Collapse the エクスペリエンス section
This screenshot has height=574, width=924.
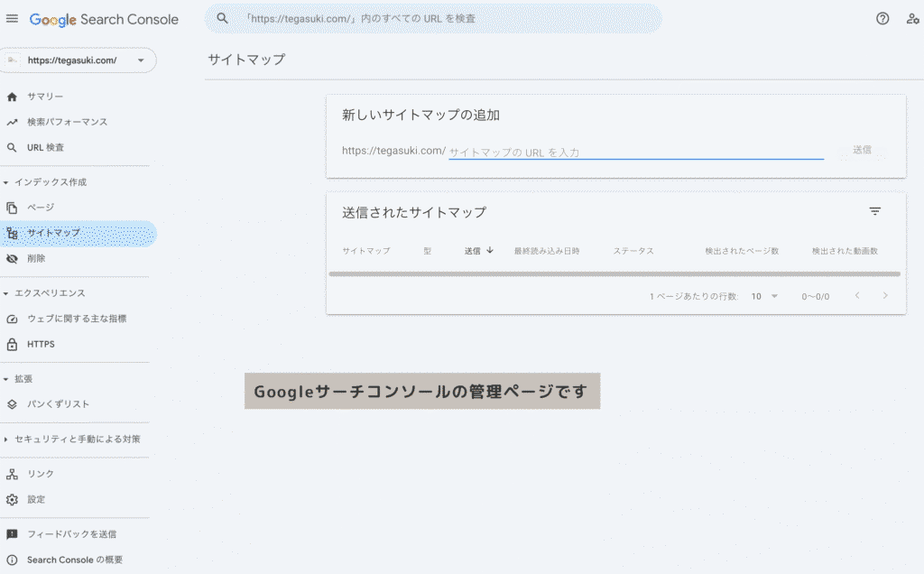coord(6,293)
